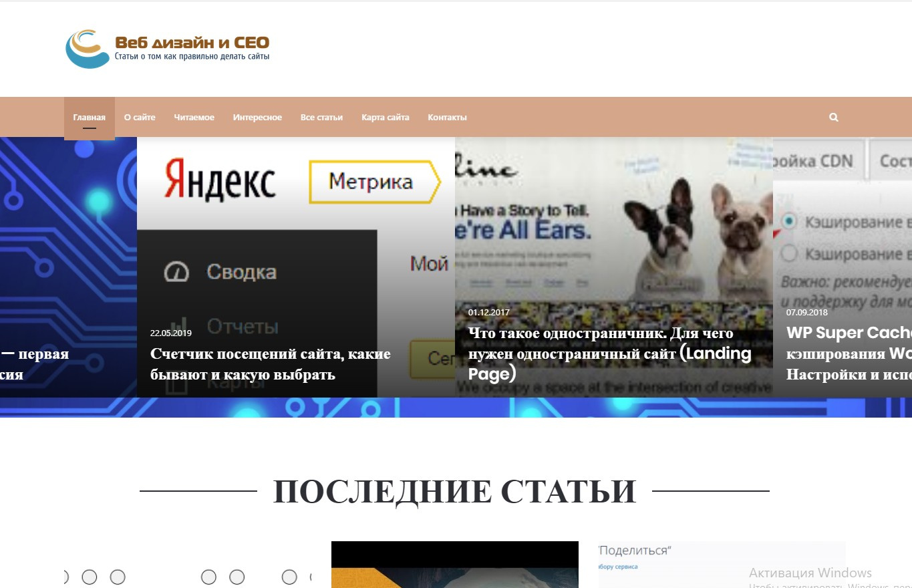Open the site title "Веб дизайн и СЕО"

tap(192, 43)
